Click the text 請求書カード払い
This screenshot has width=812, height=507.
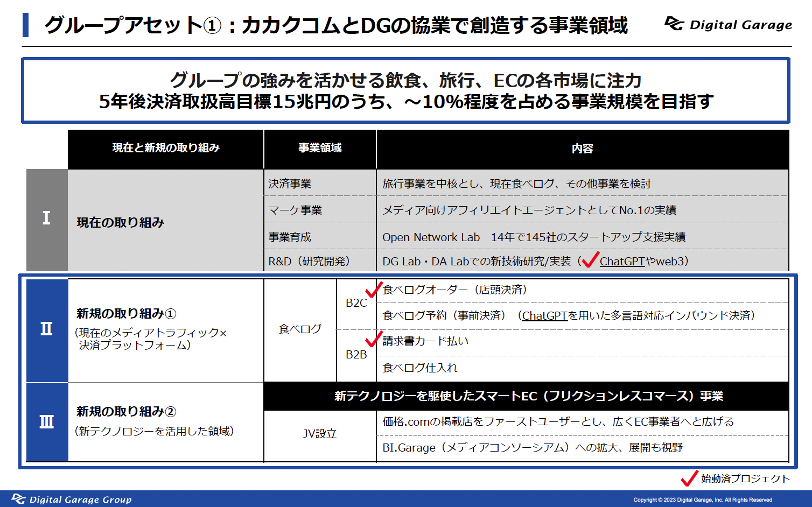coord(425,341)
